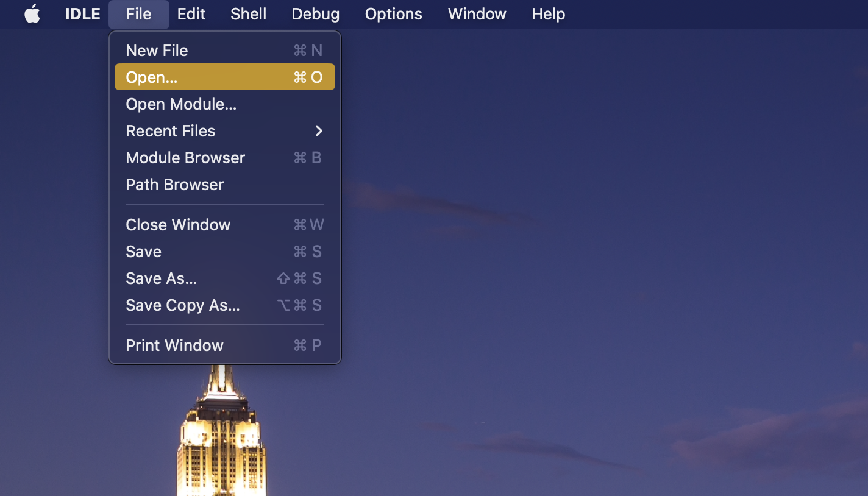Choose New File from the menu
This screenshot has height=496, width=868.
(x=157, y=51)
